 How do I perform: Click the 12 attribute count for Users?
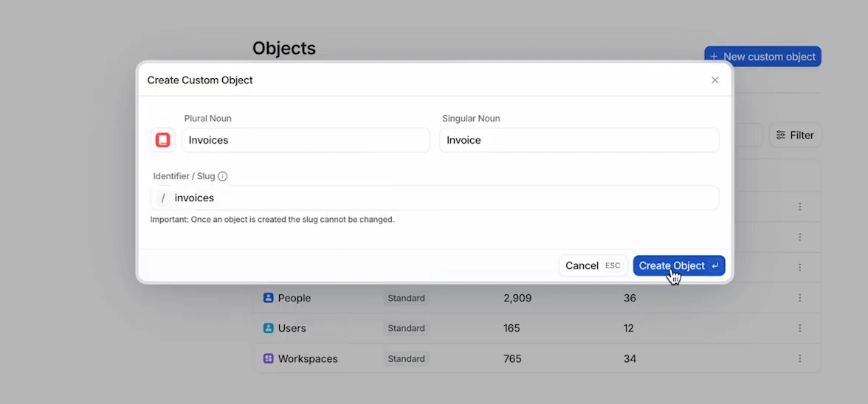point(628,328)
